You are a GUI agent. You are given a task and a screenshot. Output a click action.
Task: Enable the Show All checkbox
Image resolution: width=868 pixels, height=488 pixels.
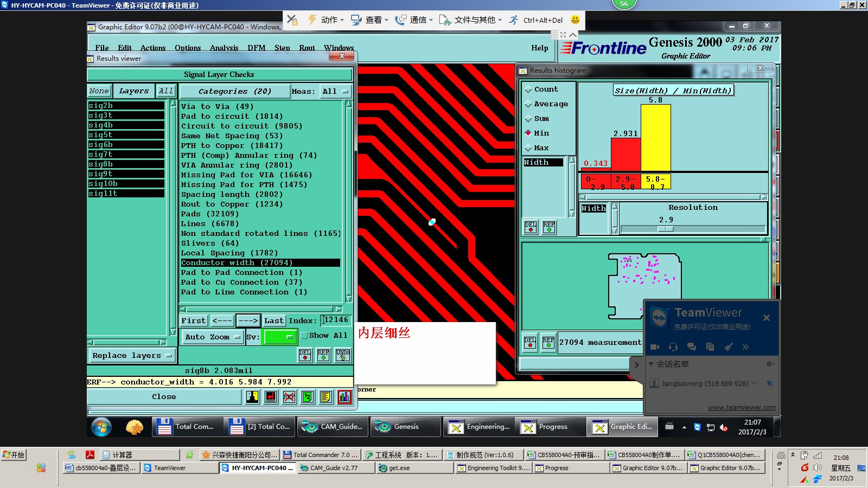[304, 336]
